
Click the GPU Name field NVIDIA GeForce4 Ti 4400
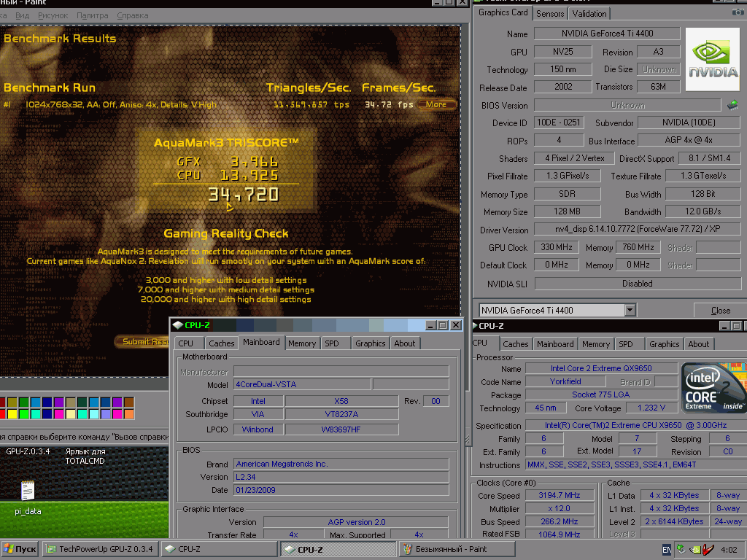point(607,34)
